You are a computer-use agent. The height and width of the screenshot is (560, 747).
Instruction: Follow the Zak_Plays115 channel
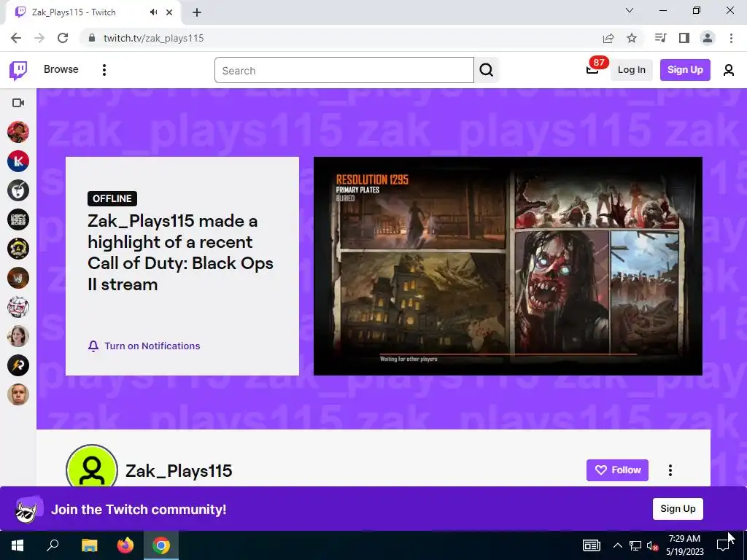(617, 470)
